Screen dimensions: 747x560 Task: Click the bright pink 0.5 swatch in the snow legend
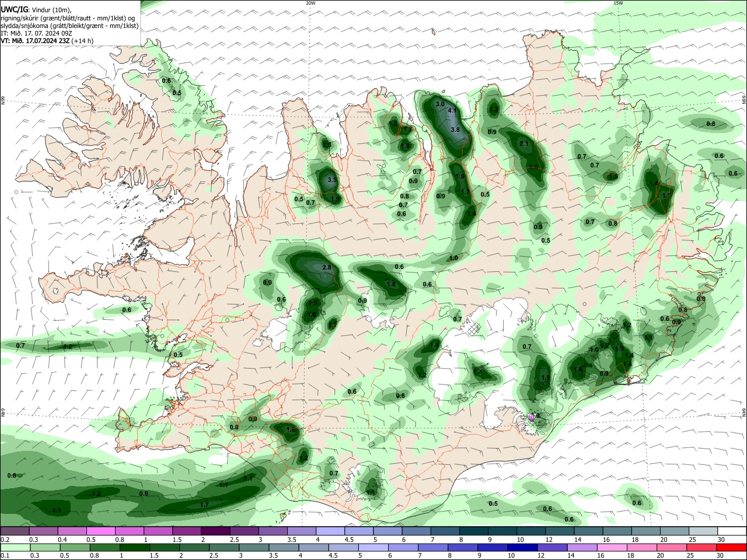100,531
